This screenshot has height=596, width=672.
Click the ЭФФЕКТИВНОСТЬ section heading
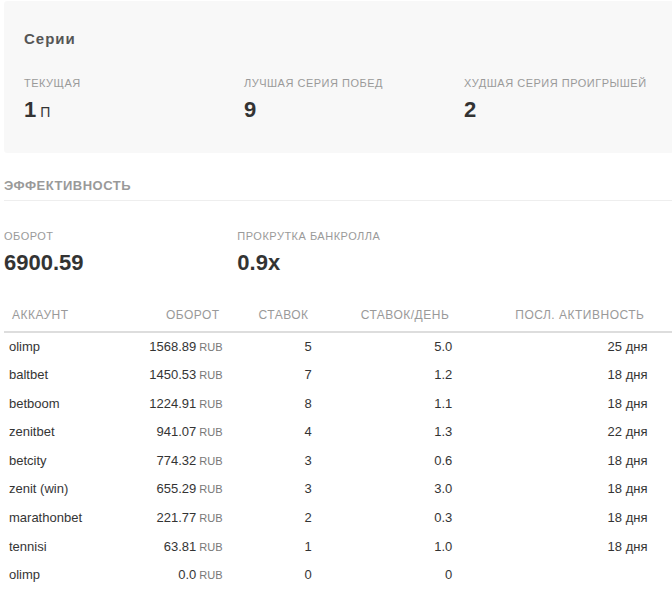67,186
